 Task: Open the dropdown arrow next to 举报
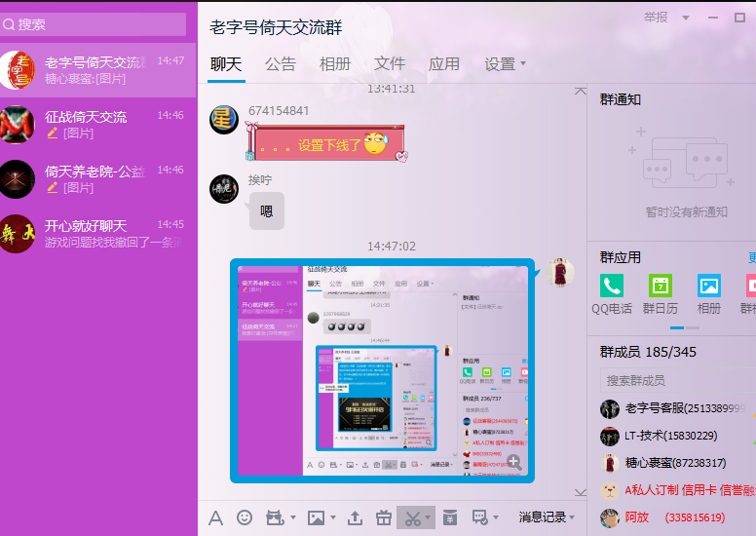click(x=686, y=18)
